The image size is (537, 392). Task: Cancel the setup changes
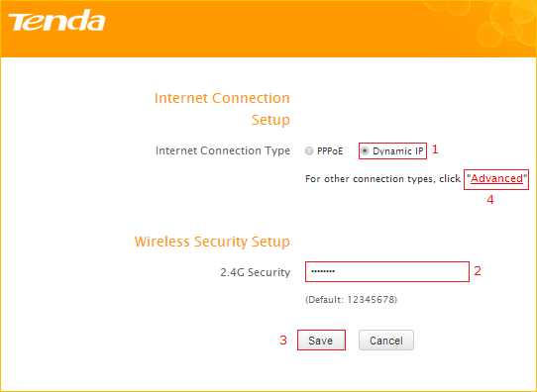click(386, 340)
